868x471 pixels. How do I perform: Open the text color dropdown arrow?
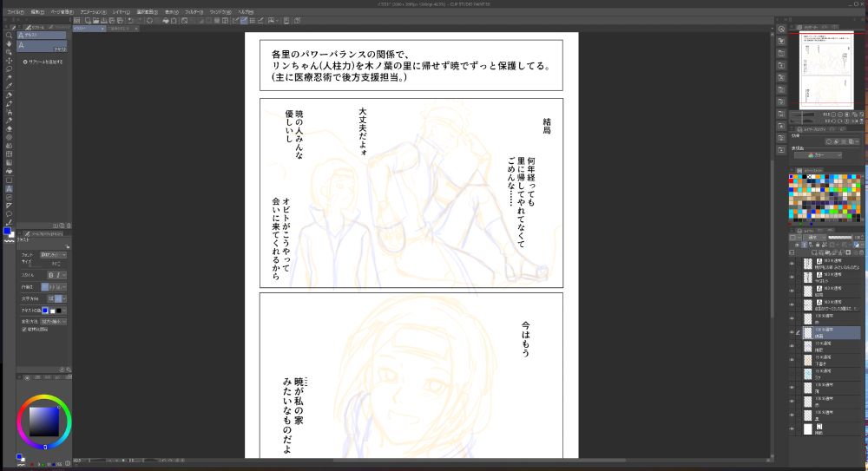[x=64, y=311]
